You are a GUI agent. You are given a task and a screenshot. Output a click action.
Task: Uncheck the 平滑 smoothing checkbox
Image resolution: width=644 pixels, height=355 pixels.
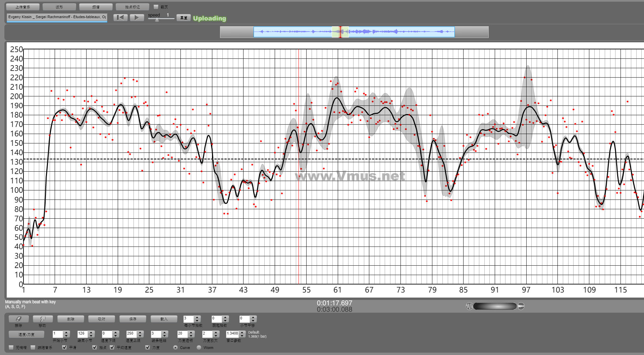[x=64, y=347]
